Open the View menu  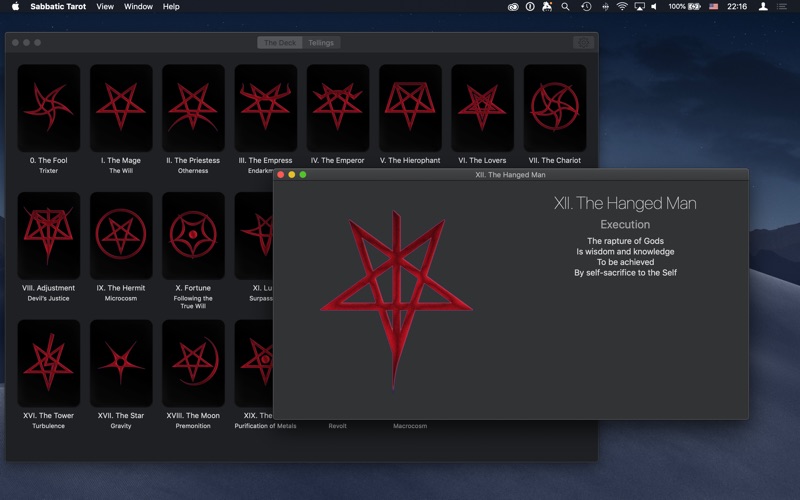105,7
